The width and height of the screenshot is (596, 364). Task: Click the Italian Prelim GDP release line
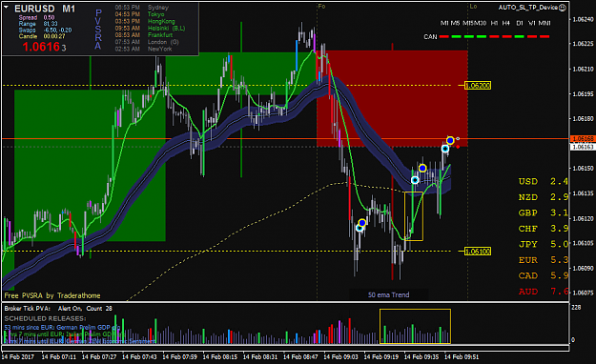[x=64, y=334]
